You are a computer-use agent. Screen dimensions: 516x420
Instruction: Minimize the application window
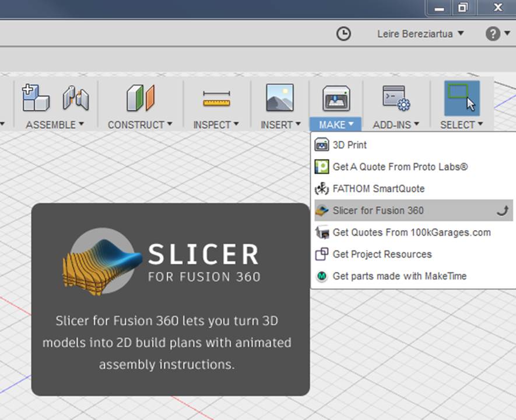point(439,8)
